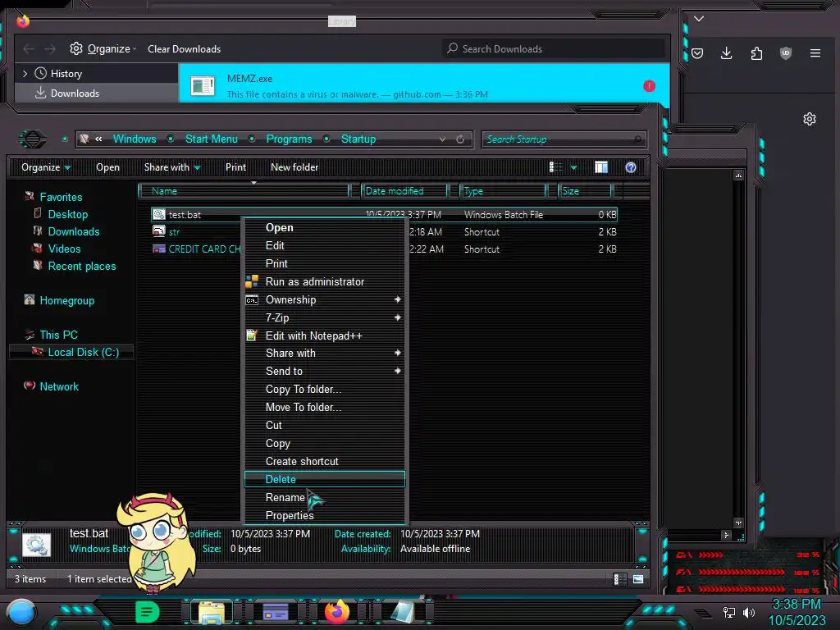Click Startup breadcrumb

coord(358,139)
